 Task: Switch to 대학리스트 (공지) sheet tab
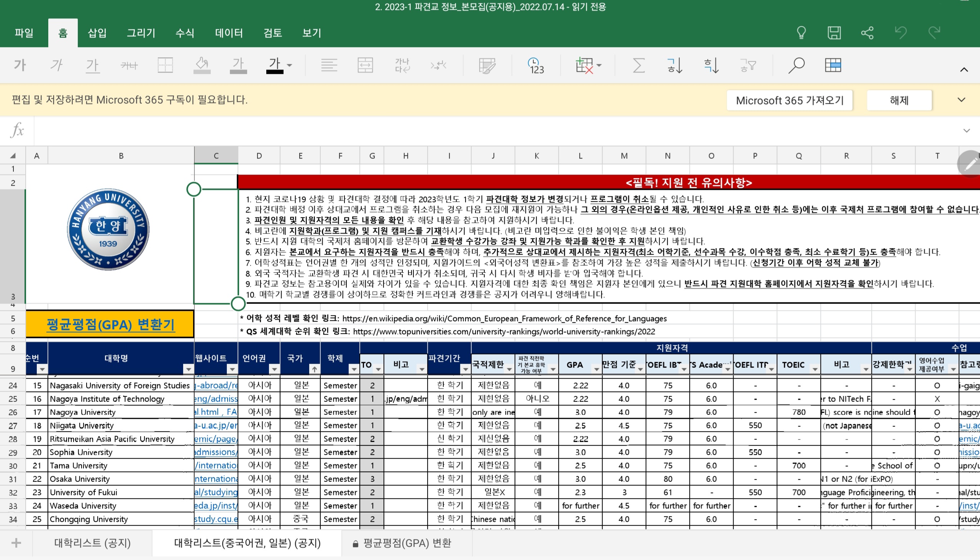92,543
